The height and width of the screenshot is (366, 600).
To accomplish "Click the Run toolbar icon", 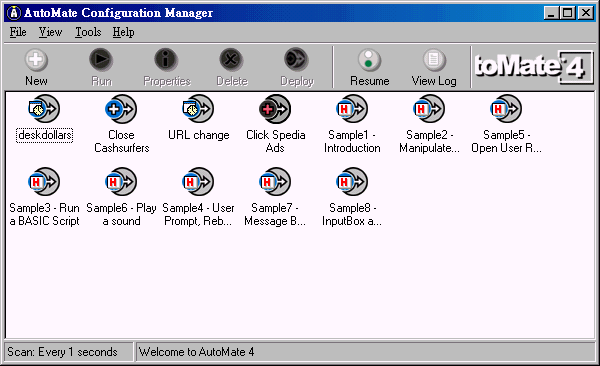I will coord(101,60).
